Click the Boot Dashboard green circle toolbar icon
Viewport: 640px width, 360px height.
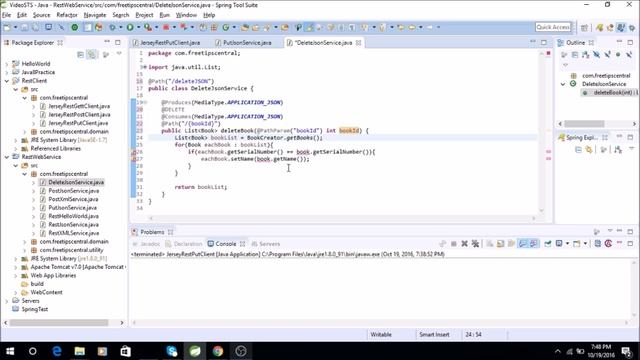[75, 27]
